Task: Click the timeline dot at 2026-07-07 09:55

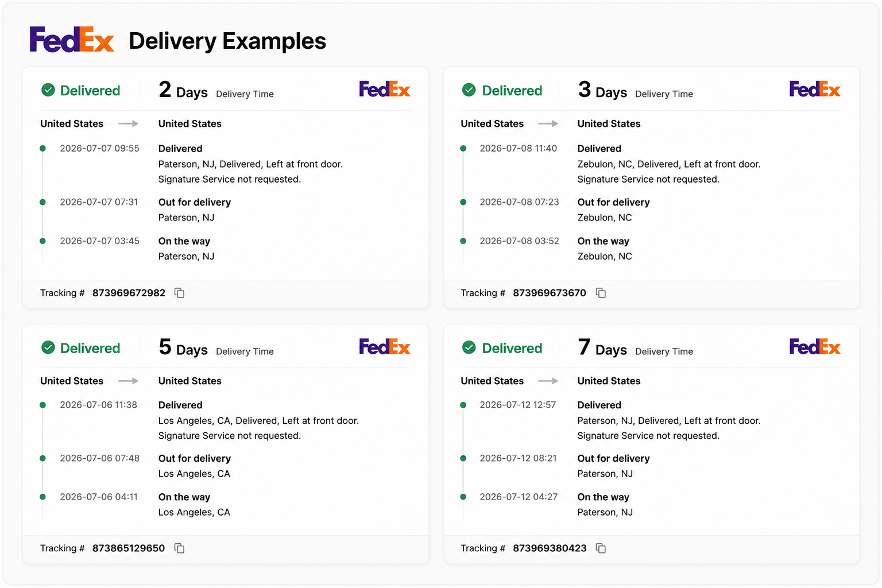Action: (42, 149)
